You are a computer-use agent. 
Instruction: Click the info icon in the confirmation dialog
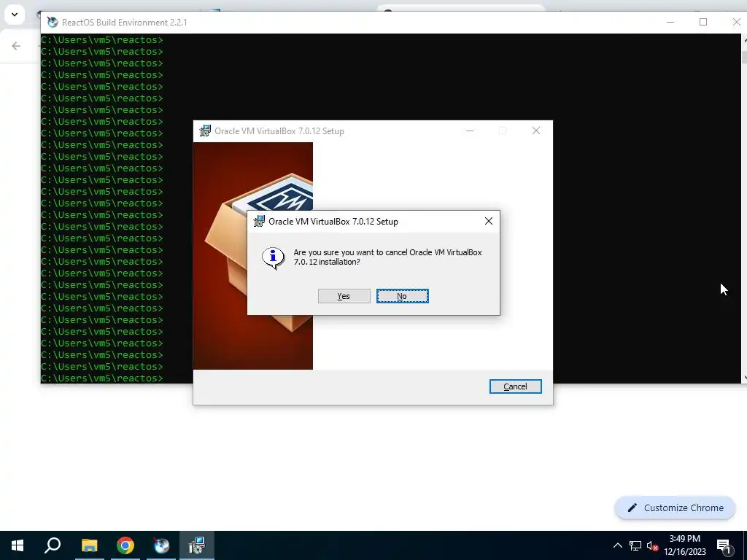tap(274, 258)
